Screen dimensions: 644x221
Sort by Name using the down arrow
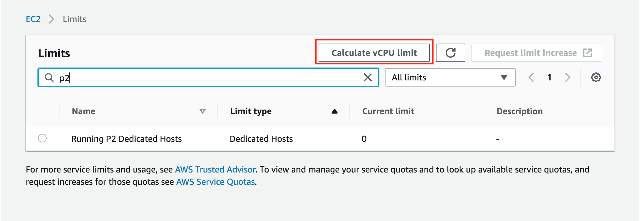[203, 111]
